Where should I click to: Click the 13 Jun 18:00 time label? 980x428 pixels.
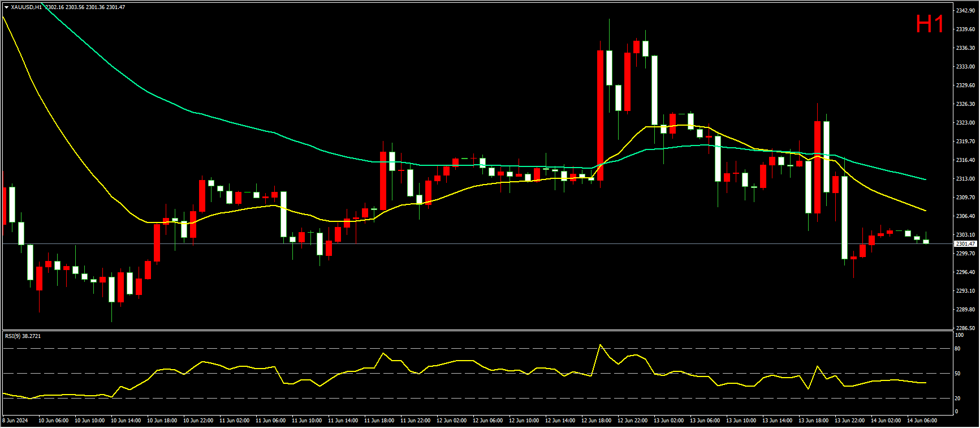click(x=814, y=421)
